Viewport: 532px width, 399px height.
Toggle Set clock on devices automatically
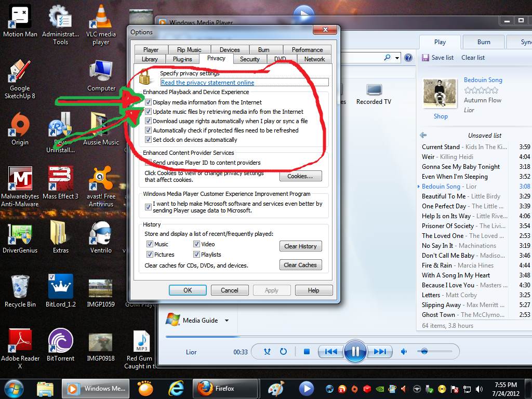pyautogui.click(x=149, y=140)
